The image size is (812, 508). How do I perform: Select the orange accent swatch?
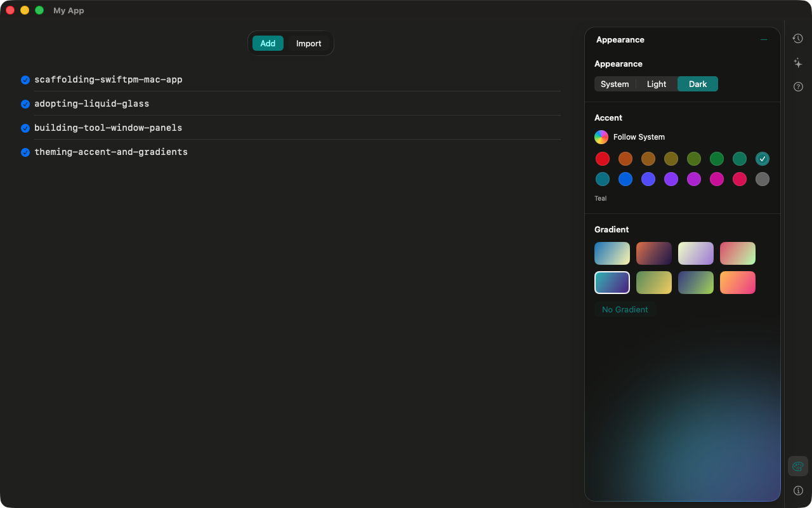625,159
